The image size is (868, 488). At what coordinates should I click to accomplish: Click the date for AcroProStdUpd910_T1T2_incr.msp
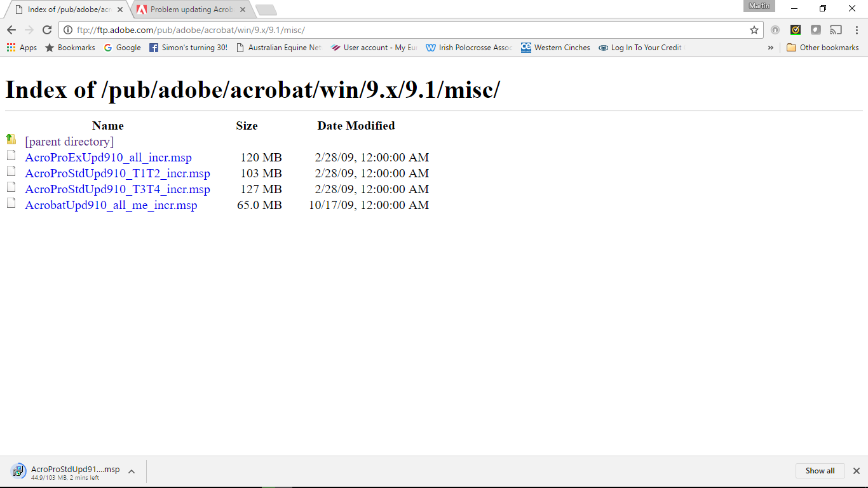(372, 173)
